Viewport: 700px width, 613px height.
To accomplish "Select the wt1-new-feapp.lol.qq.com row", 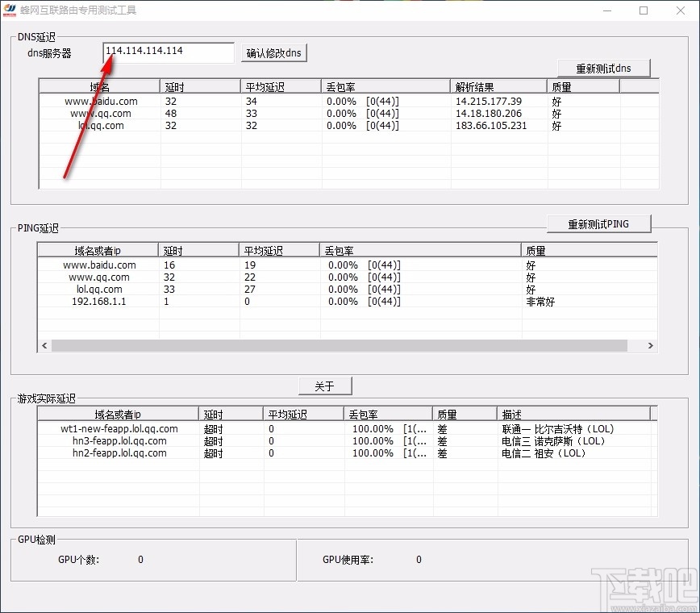I will coord(118,428).
